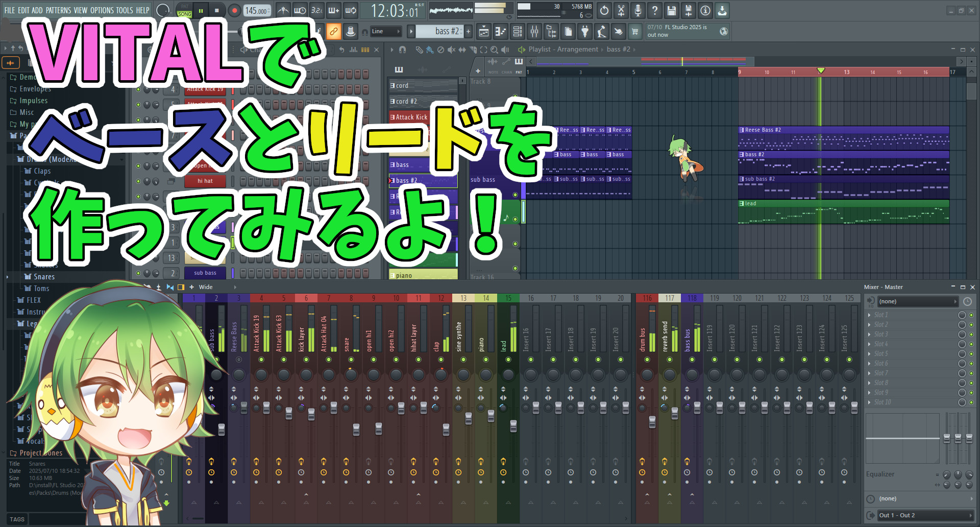Adjust the drum bus mixer fader

[x=652, y=422]
